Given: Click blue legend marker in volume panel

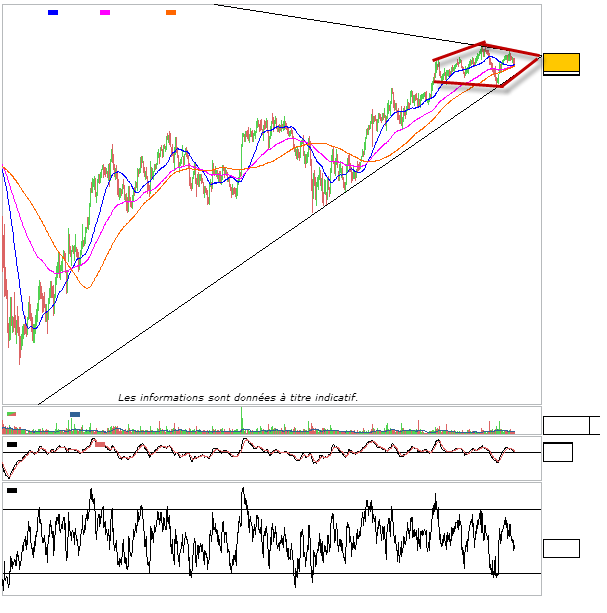Looking at the screenshot, I should click(75, 413).
